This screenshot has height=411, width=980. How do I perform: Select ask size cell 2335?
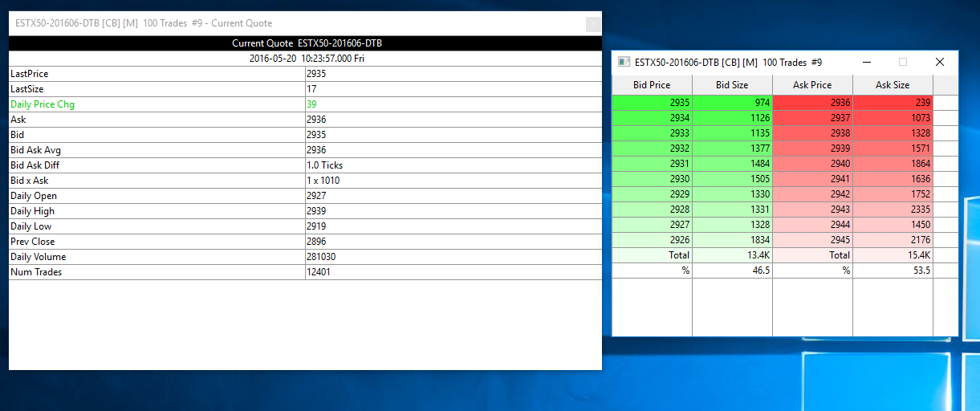pyautogui.click(x=893, y=210)
